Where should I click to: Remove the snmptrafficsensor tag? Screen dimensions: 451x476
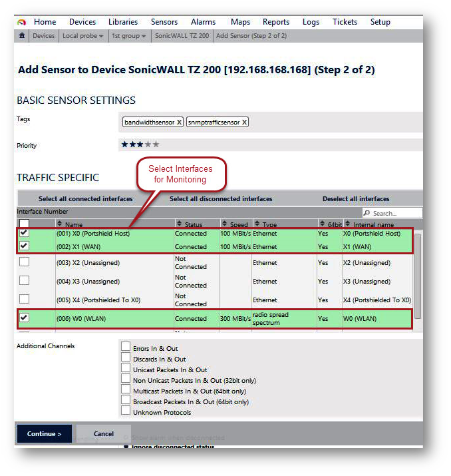pos(244,122)
